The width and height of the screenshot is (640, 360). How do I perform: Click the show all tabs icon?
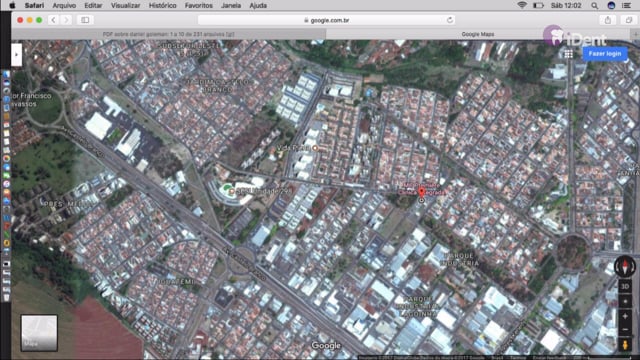point(629,20)
